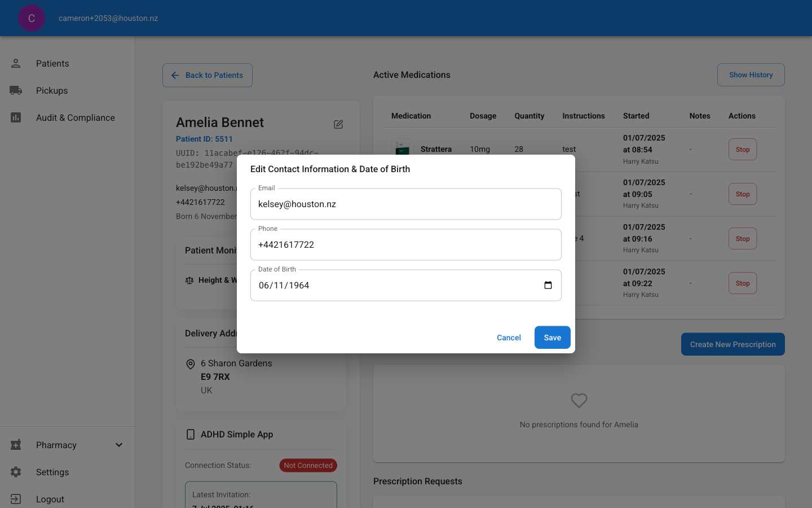Click the location pin icon by address
This screenshot has height=508, width=812.
pos(191,365)
